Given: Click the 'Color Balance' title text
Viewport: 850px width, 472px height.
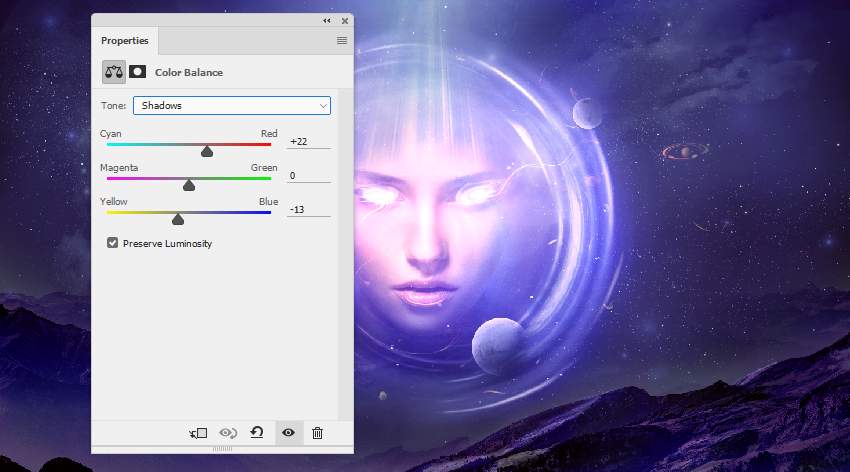Looking at the screenshot, I should coord(189,73).
